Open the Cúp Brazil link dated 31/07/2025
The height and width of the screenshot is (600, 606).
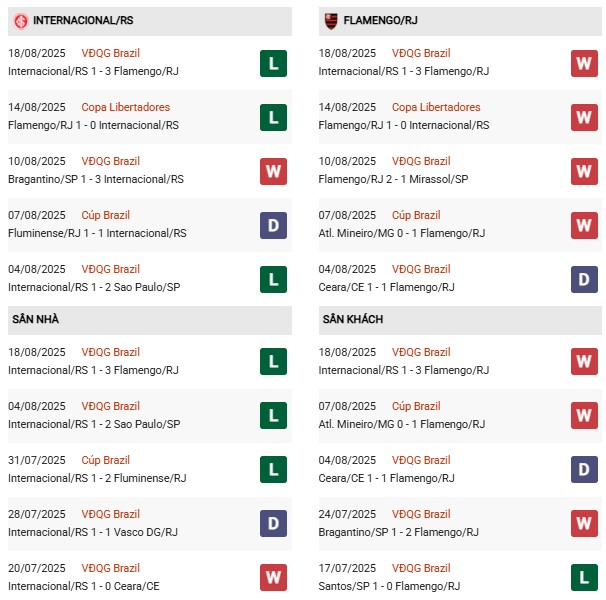[105, 460]
